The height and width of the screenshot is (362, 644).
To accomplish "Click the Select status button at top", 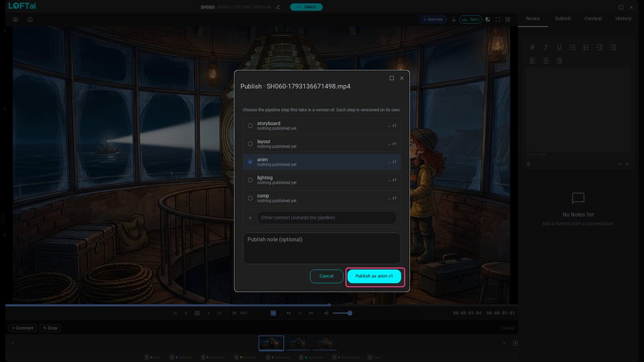I will (306, 7).
